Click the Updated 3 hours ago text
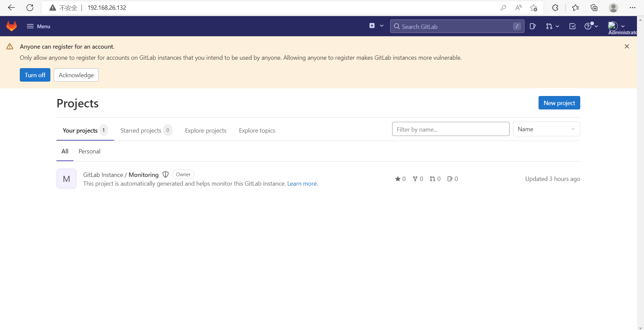This screenshot has width=644, height=330. pyautogui.click(x=553, y=179)
